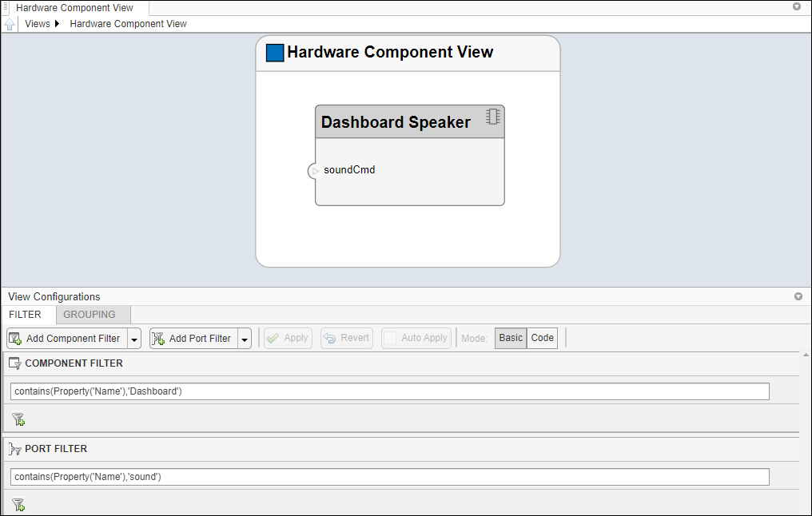Viewport: 812px width, 516px height.
Task: Open the Add Component Filter dropdown arrow
Action: [x=134, y=339]
